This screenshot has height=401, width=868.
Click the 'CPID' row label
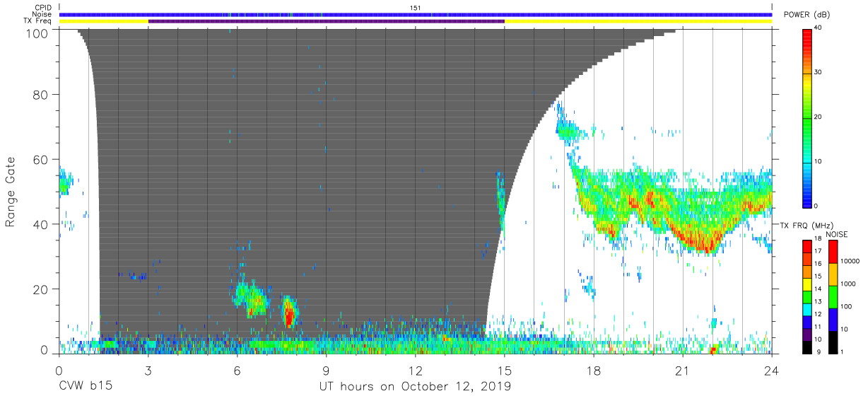click(44, 8)
